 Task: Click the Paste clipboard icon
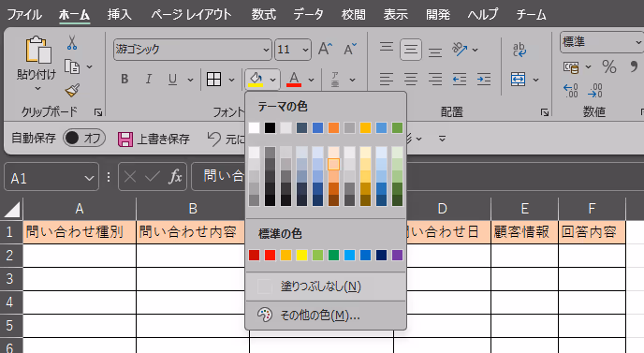[x=38, y=50]
